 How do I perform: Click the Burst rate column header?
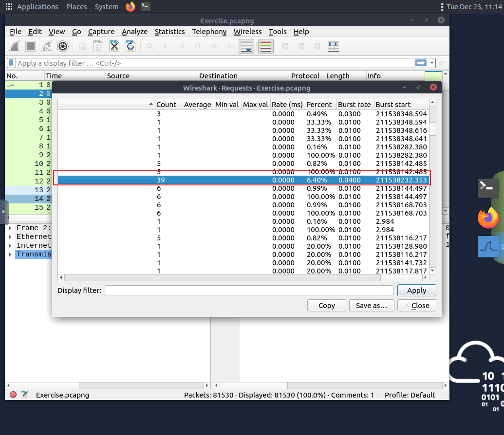point(355,105)
